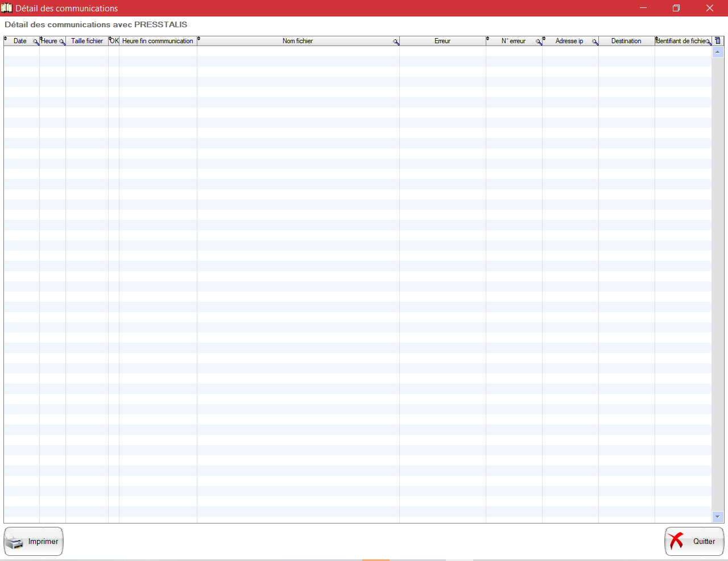Image resolution: width=728 pixels, height=561 pixels.
Task: Click magnifier in Identifiant de fichier column
Action: (709, 42)
